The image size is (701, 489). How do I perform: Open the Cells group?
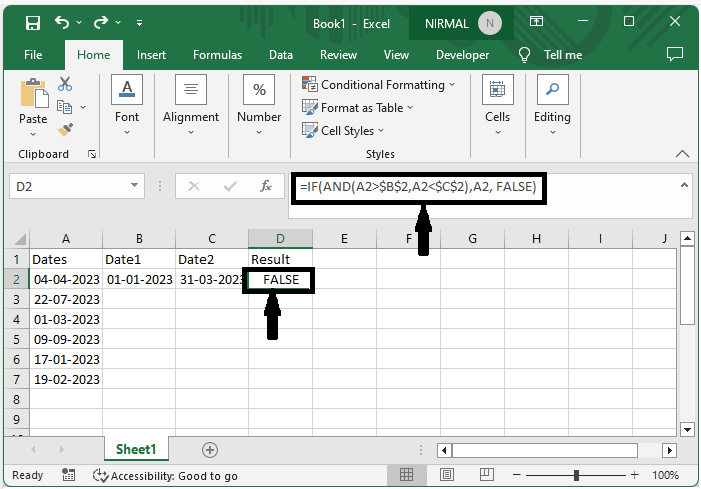[498, 105]
